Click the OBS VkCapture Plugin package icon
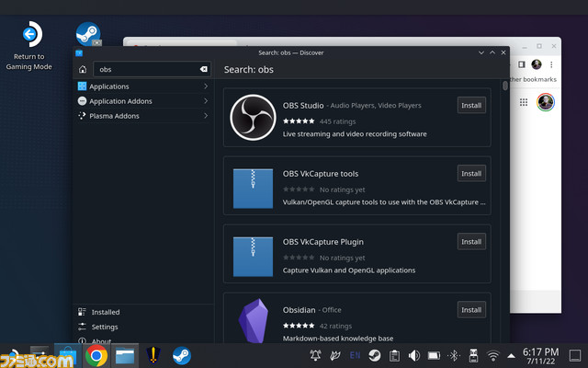The height and width of the screenshot is (368, 588). pos(253,257)
